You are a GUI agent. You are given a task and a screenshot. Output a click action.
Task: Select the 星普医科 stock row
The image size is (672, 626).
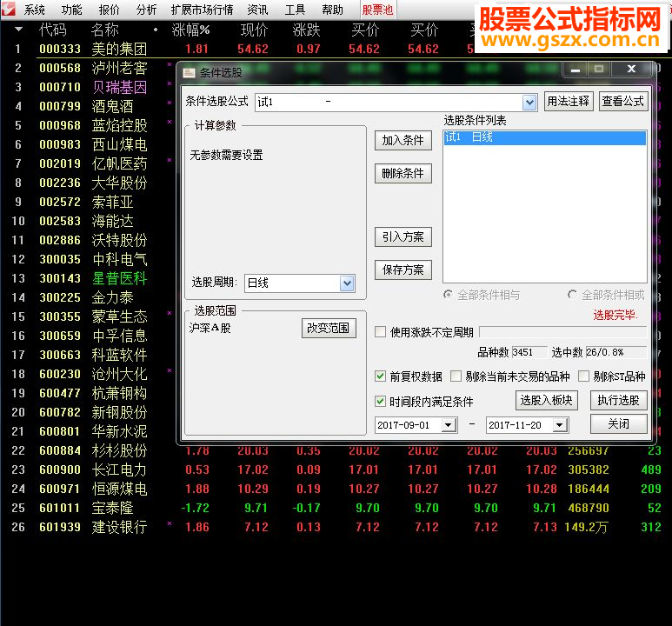[120, 278]
